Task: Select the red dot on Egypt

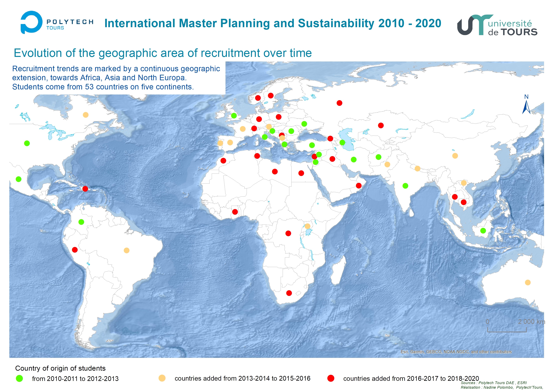Action: click(301, 173)
